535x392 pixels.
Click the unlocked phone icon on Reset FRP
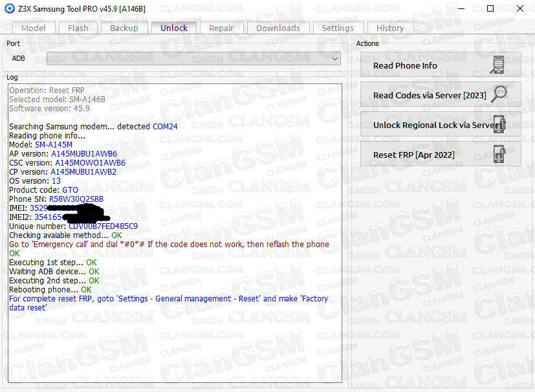(x=499, y=154)
